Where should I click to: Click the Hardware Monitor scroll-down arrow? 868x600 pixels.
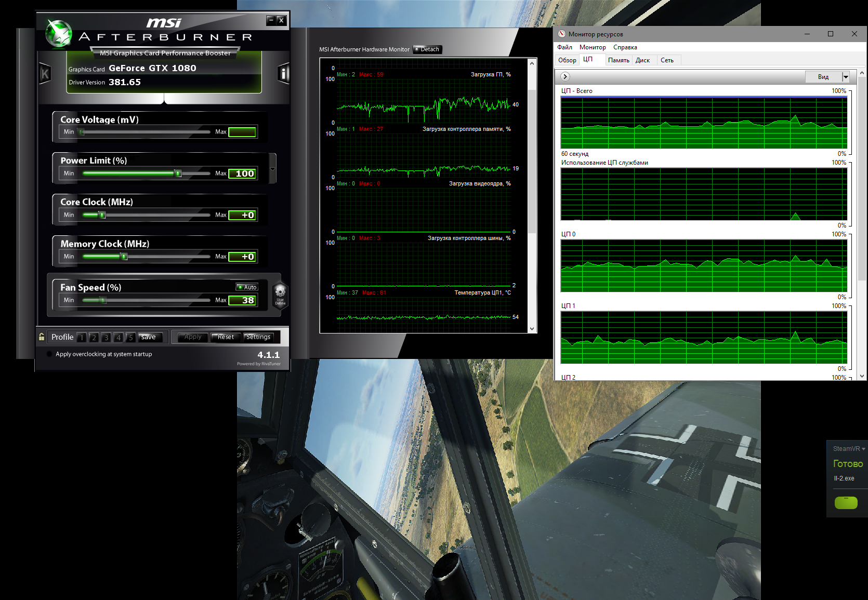click(532, 328)
